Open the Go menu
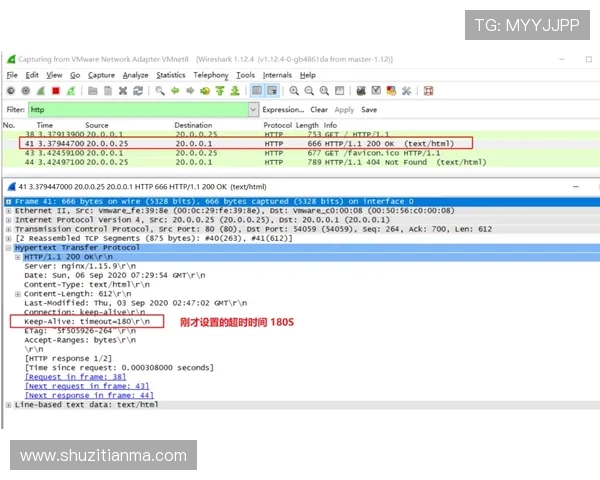The width and height of the screenshot is (600, 480). (x=75, y=75)
